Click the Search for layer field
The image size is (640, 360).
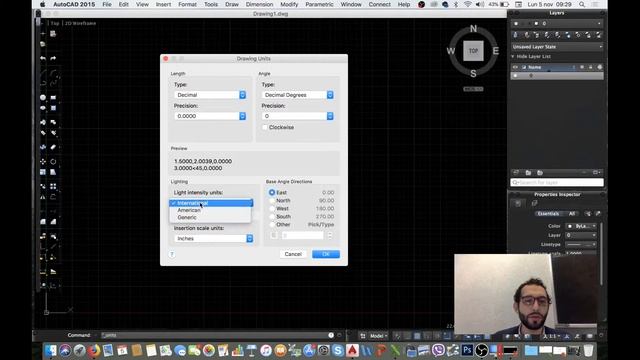[x=557, y=182]
